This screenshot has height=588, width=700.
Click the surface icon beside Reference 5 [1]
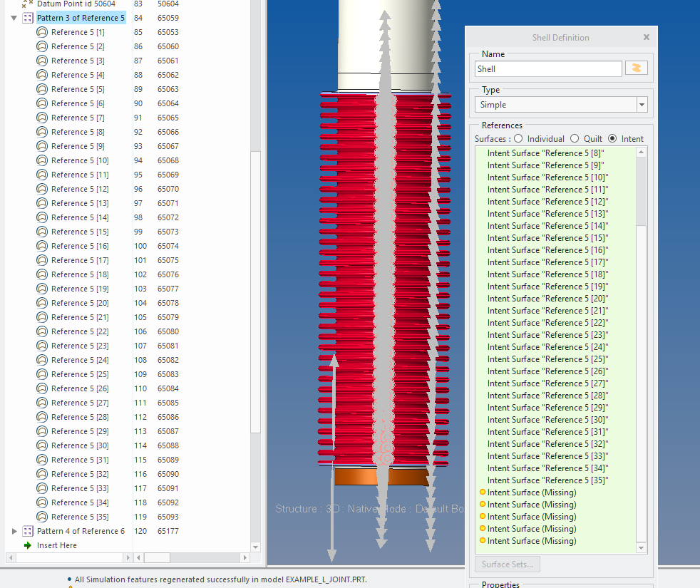click(x=43, y=32)
